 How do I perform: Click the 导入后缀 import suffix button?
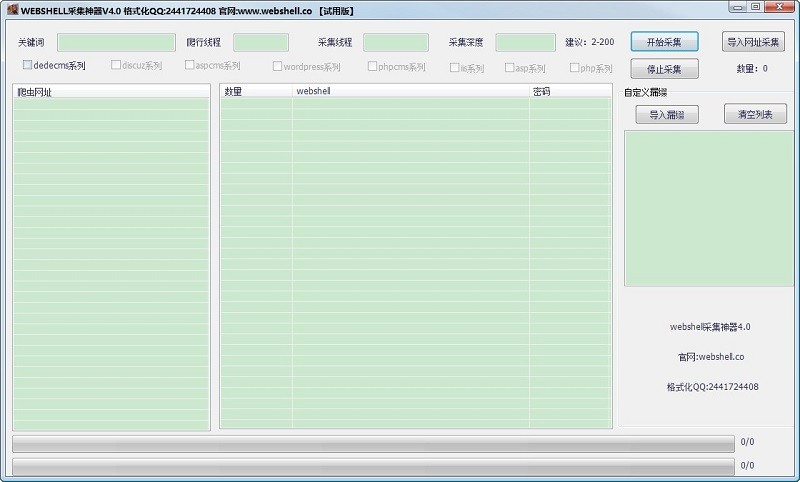(x=667, y=115)
